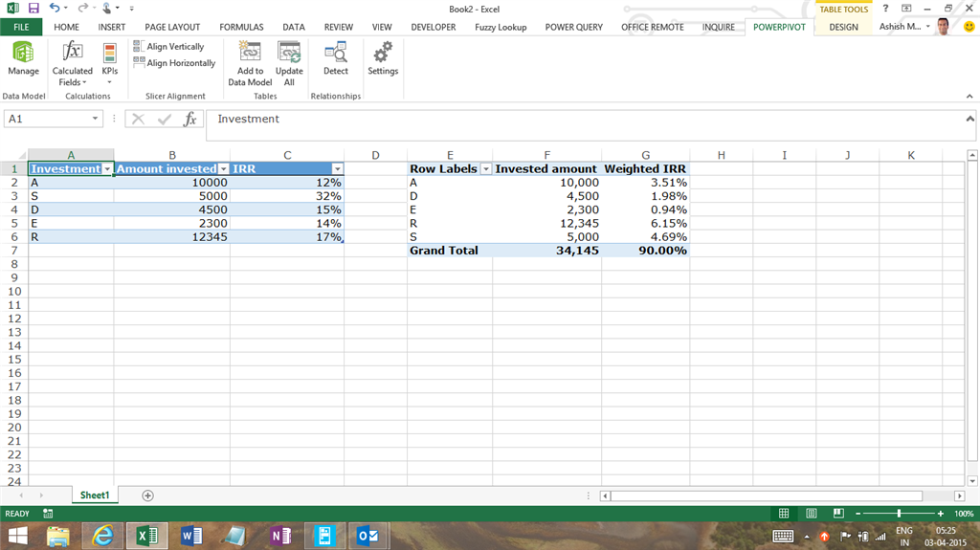Customize the Quick Access Toolbar dropdown
This screenshot has height=550, width=980.
click(131, 9)
